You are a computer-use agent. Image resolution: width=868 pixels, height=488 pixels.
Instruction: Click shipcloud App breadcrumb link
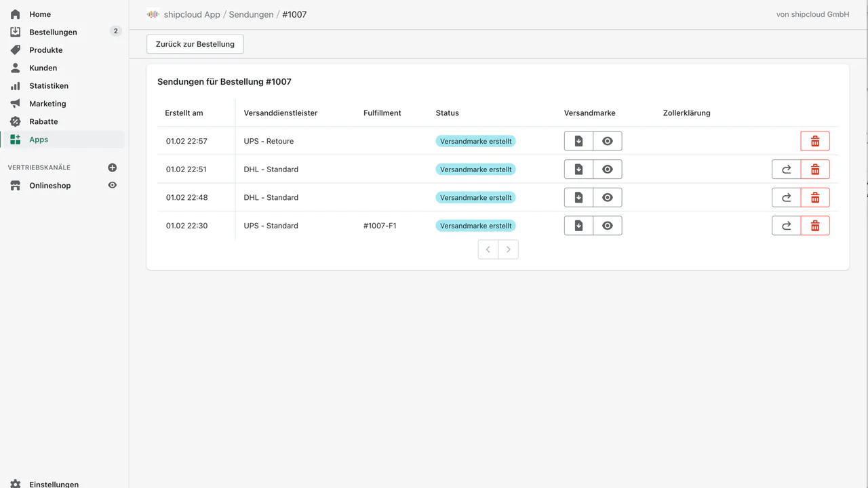coord(192,14)
